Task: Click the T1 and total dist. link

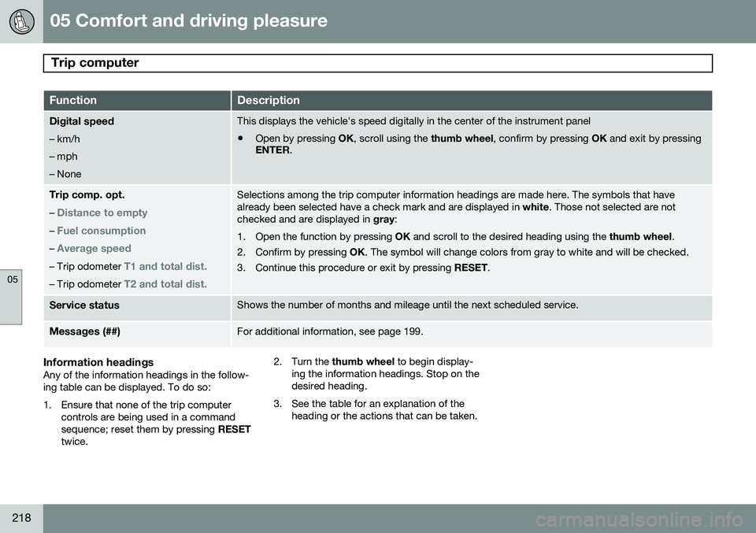Action: pos(165,266)
